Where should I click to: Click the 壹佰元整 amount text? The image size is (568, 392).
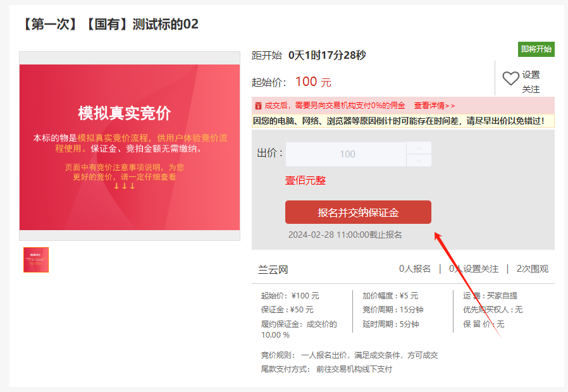point(306,180)
